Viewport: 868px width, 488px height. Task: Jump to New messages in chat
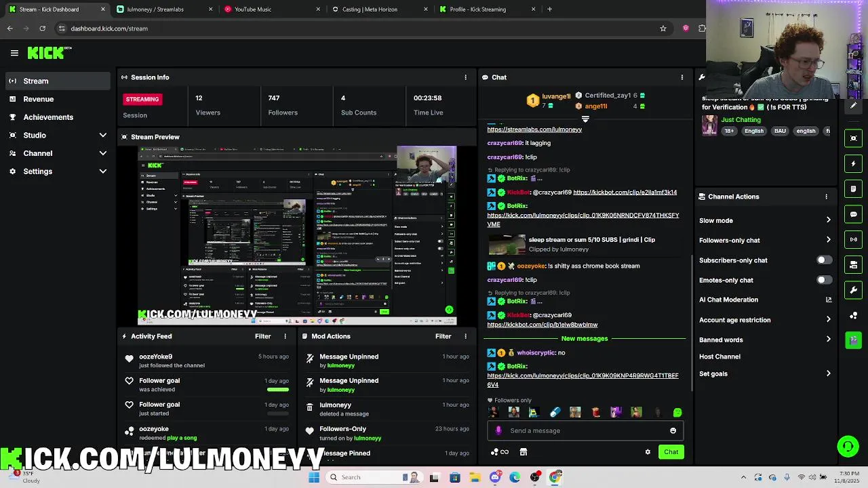(585, 338)
